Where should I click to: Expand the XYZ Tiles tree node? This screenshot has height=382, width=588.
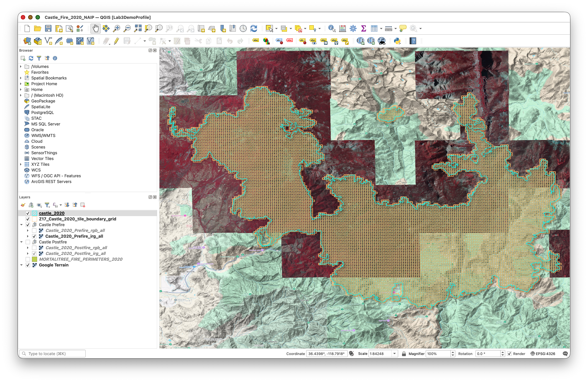click(21, 164)
